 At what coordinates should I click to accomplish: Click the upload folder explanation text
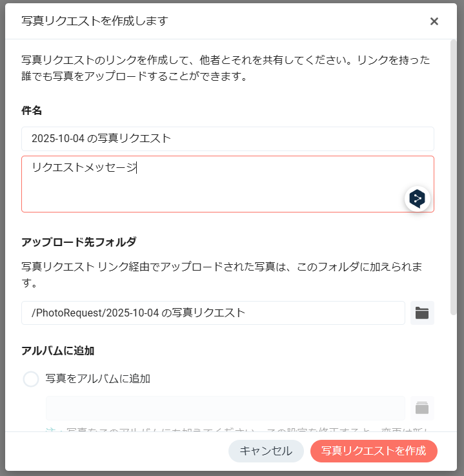222,274
